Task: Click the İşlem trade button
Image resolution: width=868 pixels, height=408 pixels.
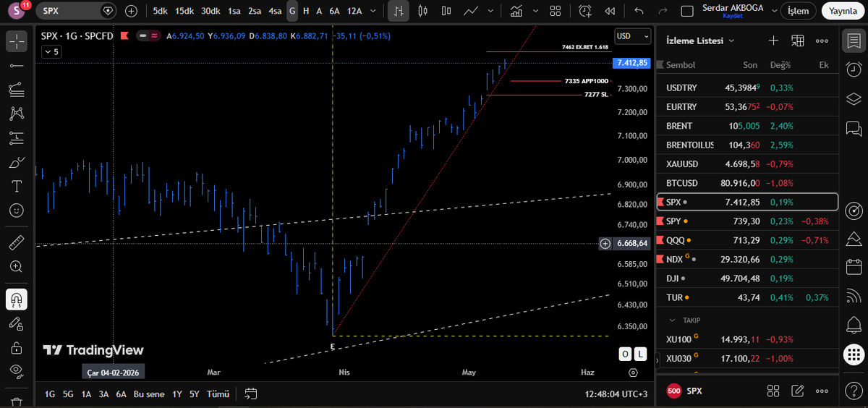Action: click(798, 11)
